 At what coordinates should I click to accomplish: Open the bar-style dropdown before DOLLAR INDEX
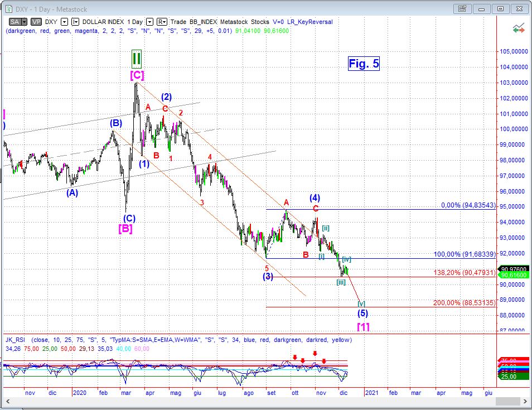click(x=76, y=22)
